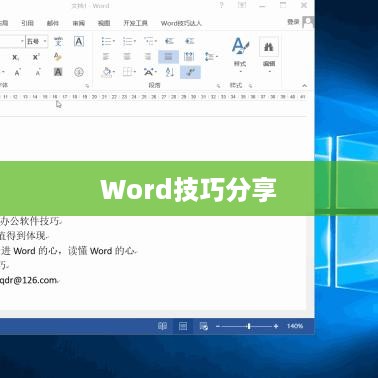
Task: Switch to web layout view
Action: click(x=204, y=326)
